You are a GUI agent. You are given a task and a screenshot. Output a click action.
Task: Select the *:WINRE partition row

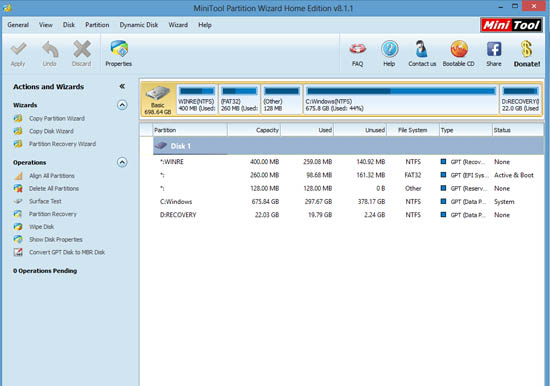coord(348,162)
